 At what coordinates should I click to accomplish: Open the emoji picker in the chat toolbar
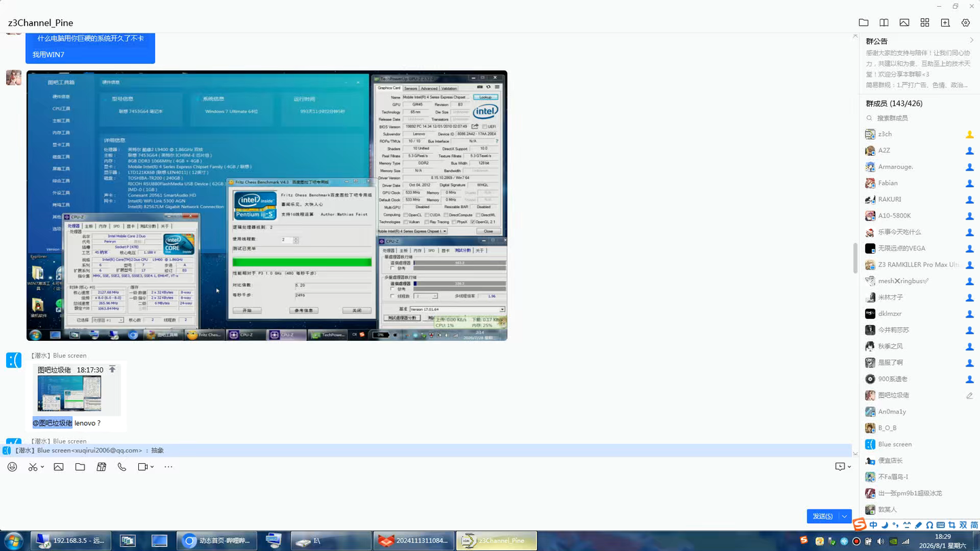pyautogui.click(x=12, y=467)
